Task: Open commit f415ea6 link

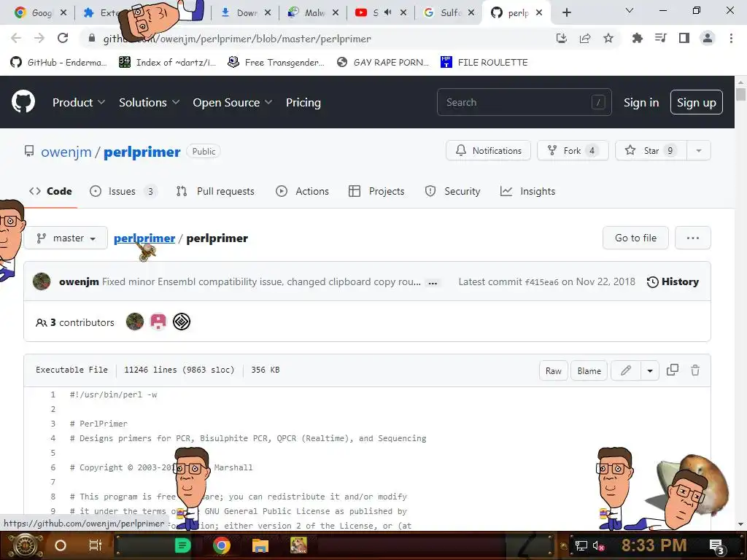Action: (x=542, y=282)
